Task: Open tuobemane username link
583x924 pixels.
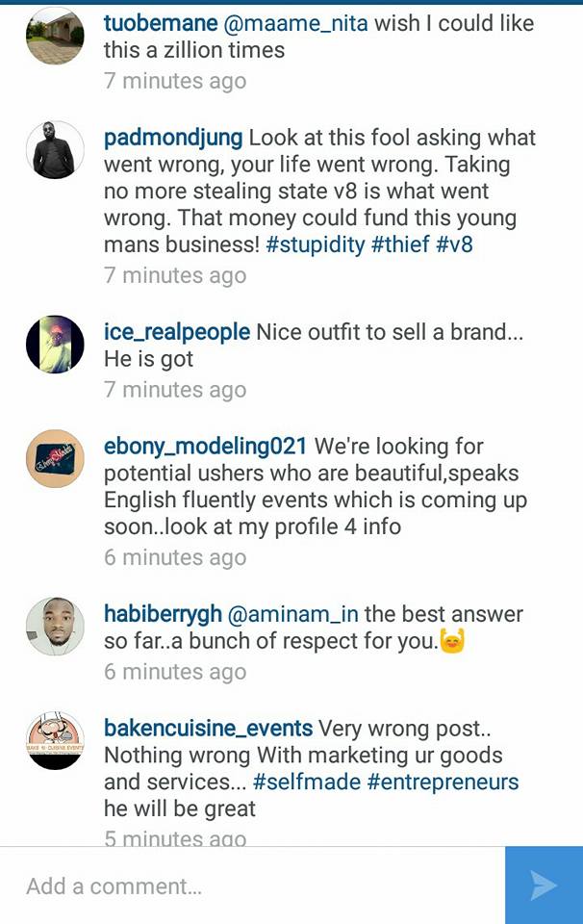Action: [161, 23]
